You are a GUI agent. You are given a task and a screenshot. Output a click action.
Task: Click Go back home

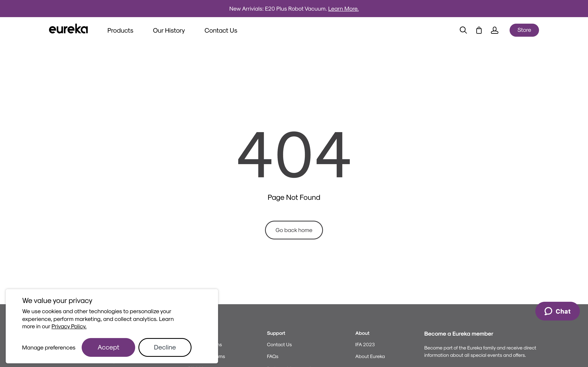[x=294, y=230]
